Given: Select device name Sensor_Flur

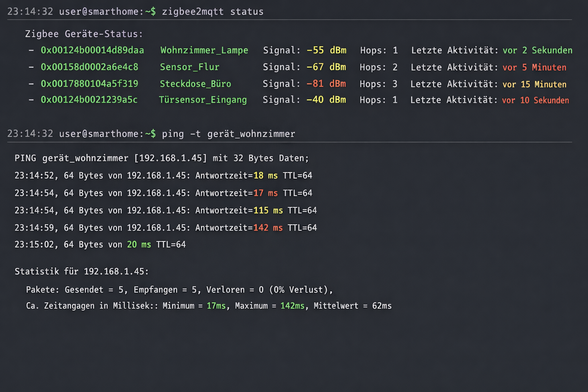Looking at the screenshot, I should [x=189, y=67].
